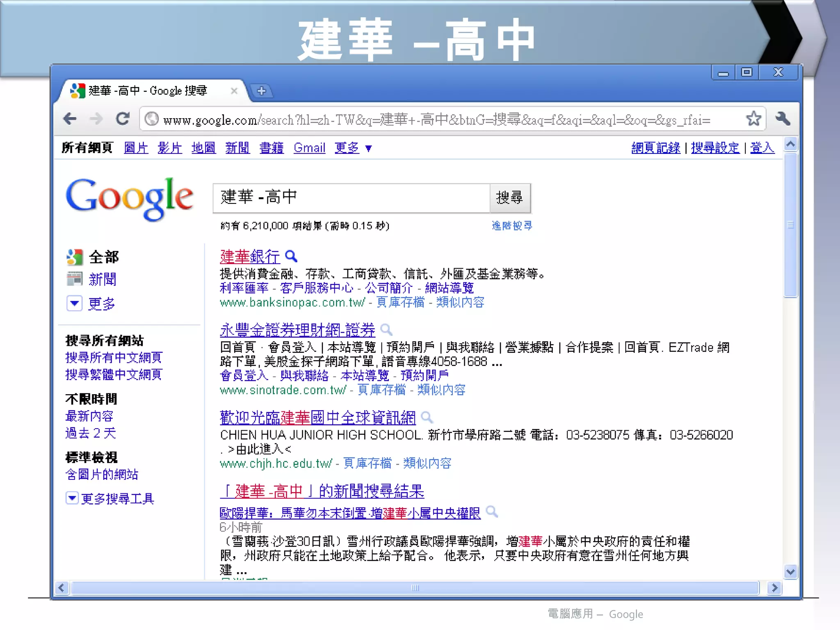840x630 pixels.
Task: Click 網站導覽 sitelink
Action: 449,288
